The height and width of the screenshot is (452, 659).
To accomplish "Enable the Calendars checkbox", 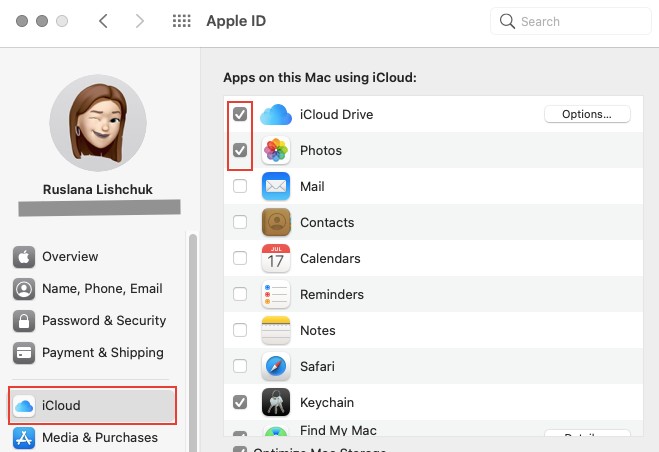I will point(240,258).
